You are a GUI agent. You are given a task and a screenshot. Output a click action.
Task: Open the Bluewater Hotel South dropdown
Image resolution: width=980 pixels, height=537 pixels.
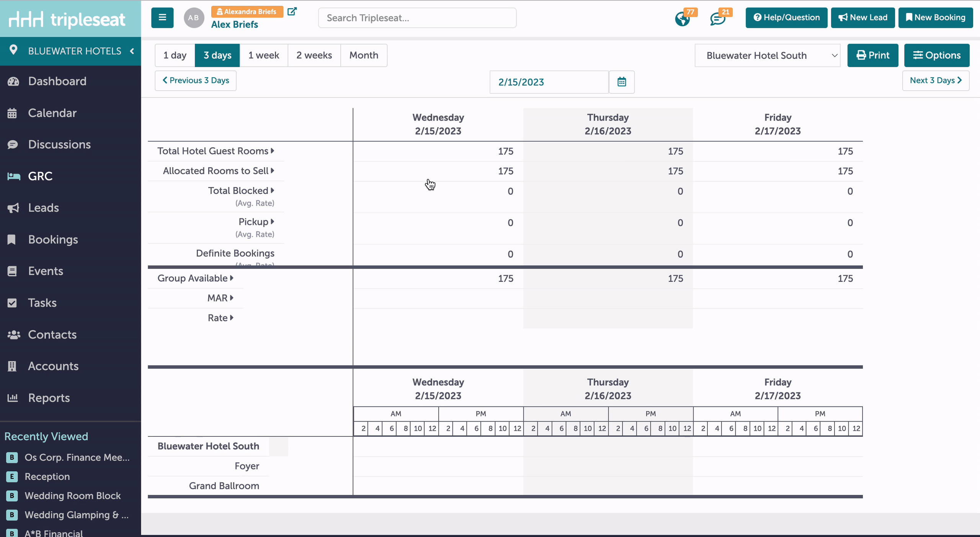coord(768,55)
